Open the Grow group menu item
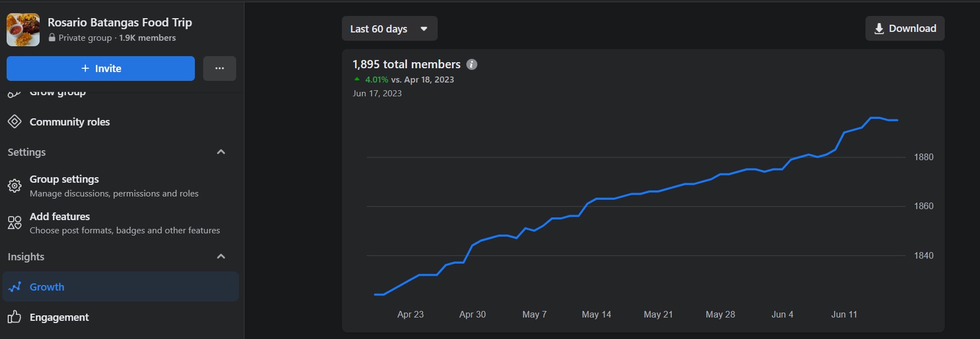Screen dimensions: 980x339 click(x=58, y=92)
